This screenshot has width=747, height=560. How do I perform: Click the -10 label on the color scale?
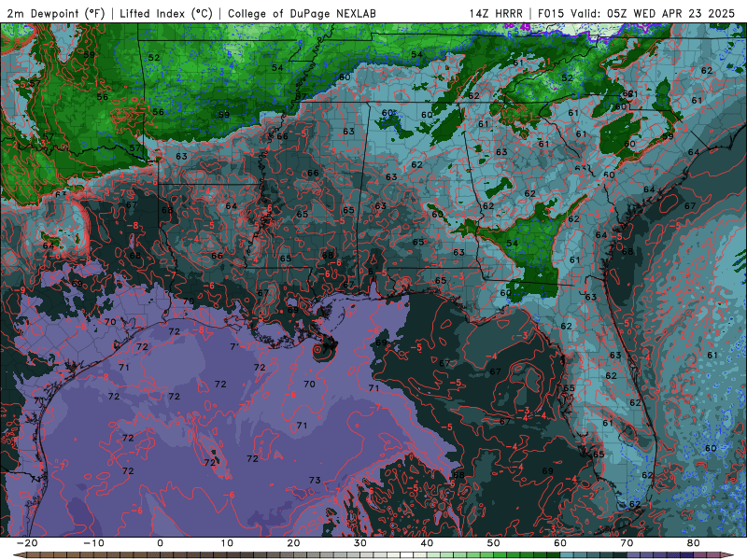[x=93, y=543]
